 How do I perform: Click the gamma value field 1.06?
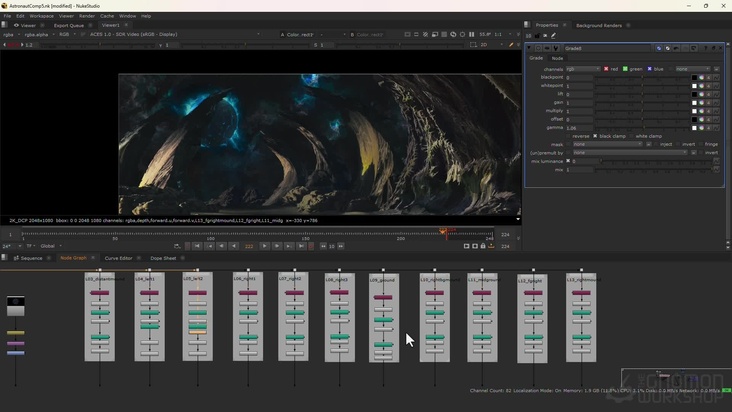point(579,128)
